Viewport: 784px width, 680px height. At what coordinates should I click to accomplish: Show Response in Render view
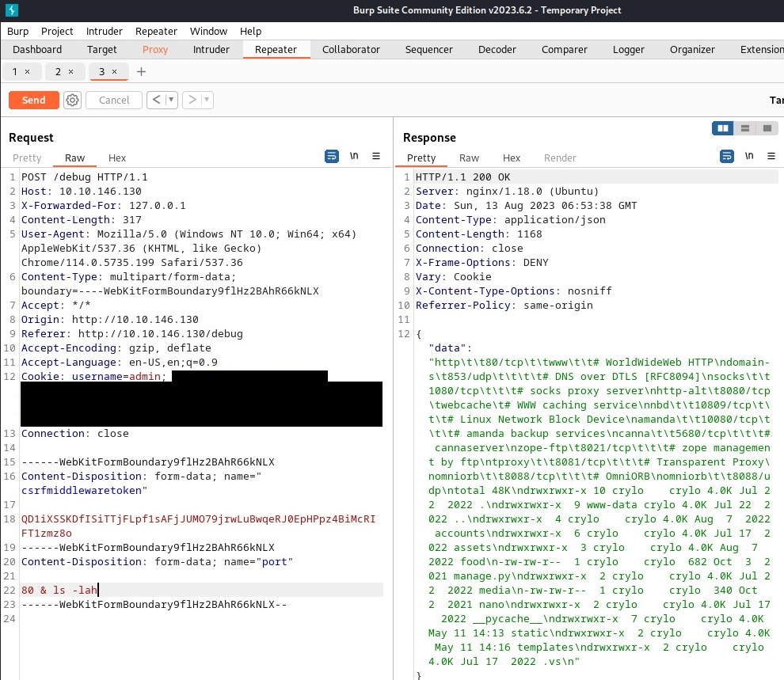click(x=560, y=158)
